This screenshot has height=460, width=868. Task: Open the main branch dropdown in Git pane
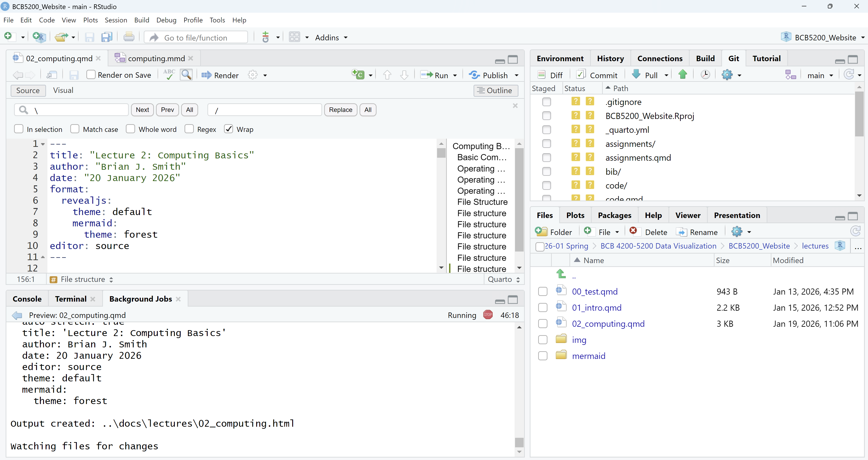click(820, 75)
